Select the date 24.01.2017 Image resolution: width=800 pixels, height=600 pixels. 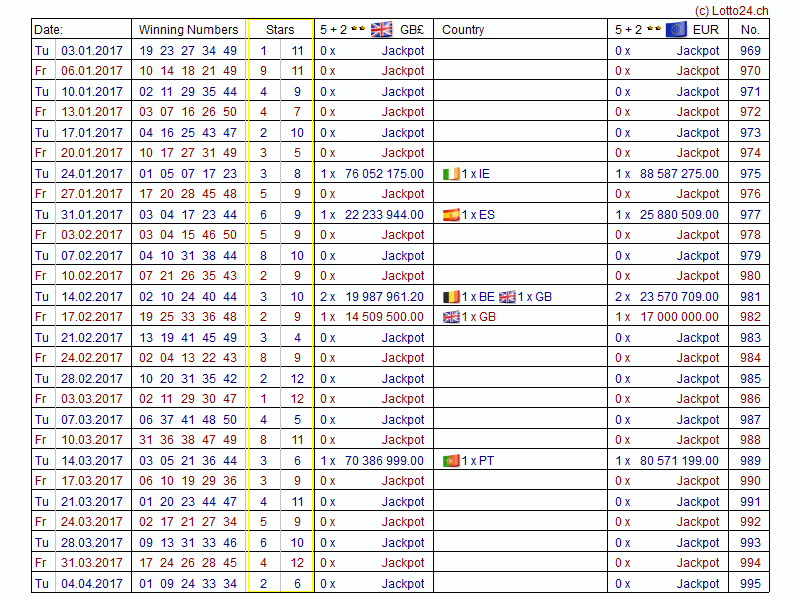[x=92, y=174]
